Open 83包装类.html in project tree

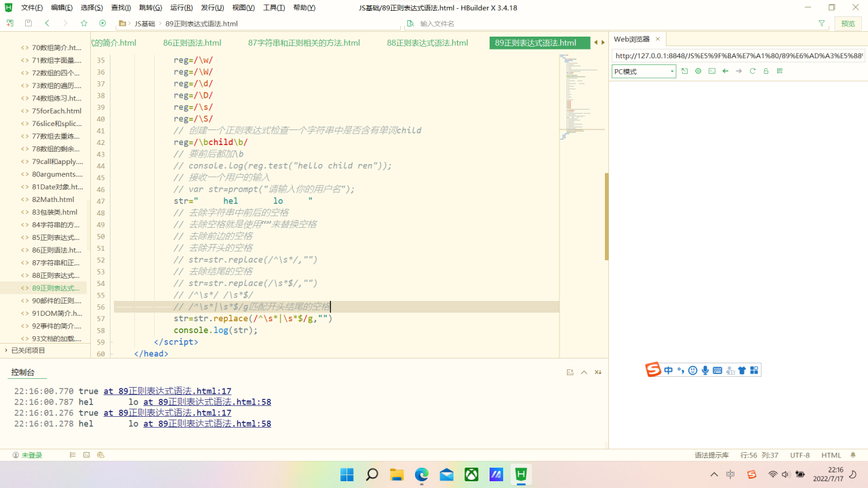[x=54, y=212]
